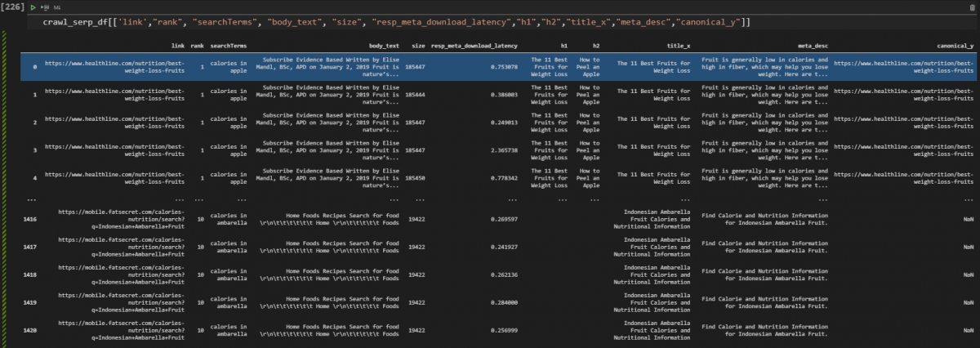The height and width of the screenshot is (348, 980).
Task: Click the latency value 0.249013
Action: pyautogui.click(x=505, y=123)
